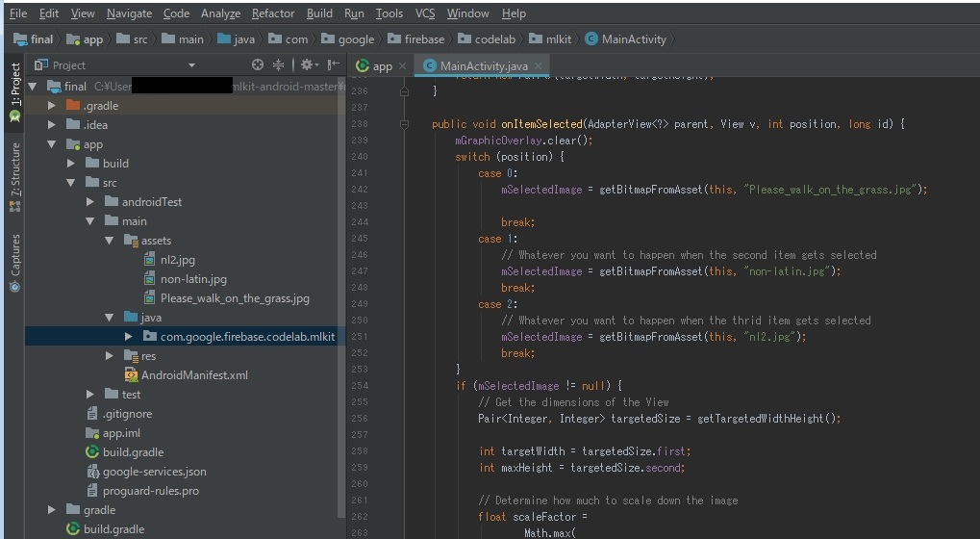Expand com.google.firebase.codelab.mlkit package
The width and height of the screenshot is (980, 539).
tap(129, 337)
